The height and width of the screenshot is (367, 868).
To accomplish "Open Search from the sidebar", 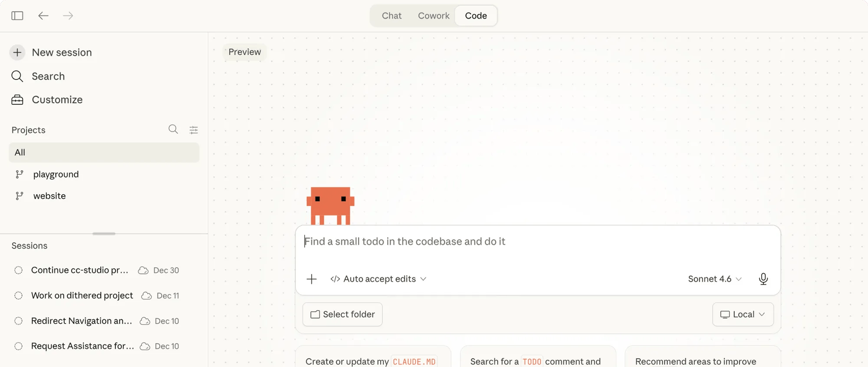I will [48, 76].
